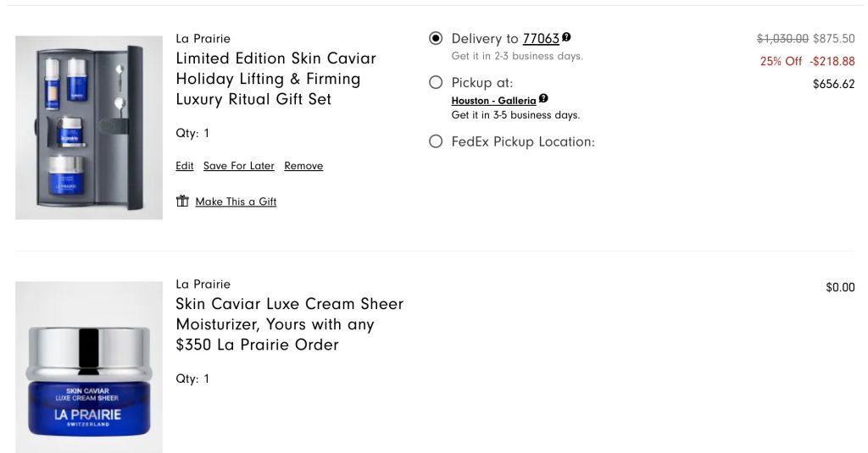Click the Skin Caviar Luxe Cream Sheer Moisturizer title

click(289, 324)
